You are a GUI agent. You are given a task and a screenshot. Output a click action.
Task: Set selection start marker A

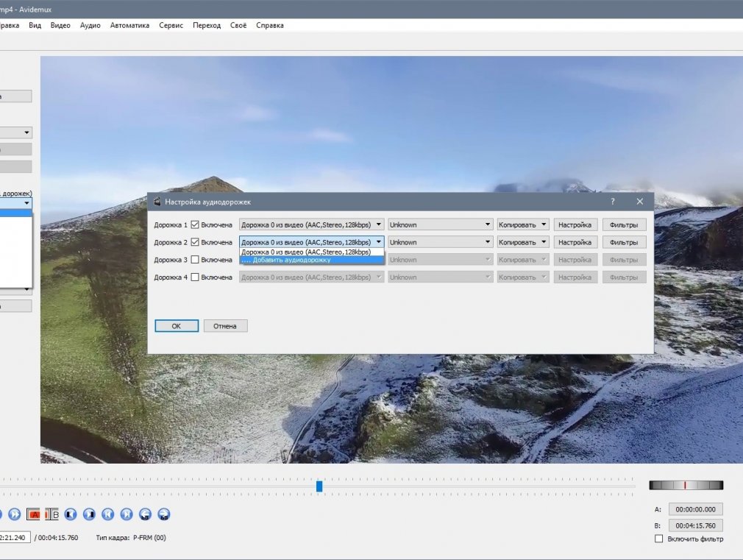pyautogui.click(x=33, y=514)
